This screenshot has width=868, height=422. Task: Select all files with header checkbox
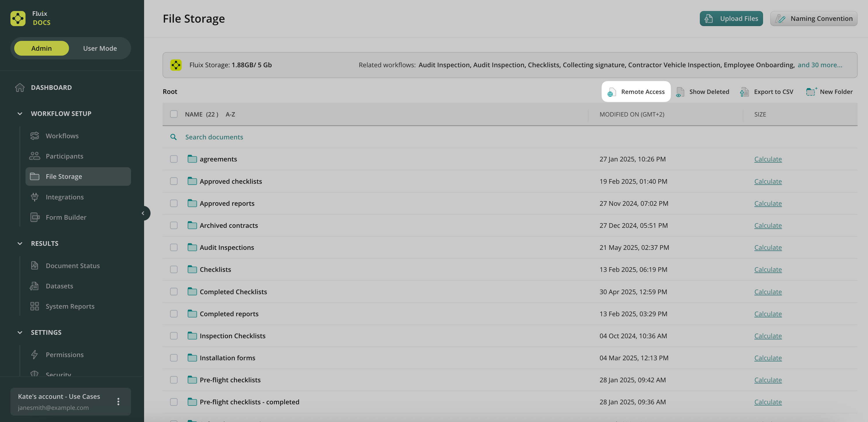(174, 114)
